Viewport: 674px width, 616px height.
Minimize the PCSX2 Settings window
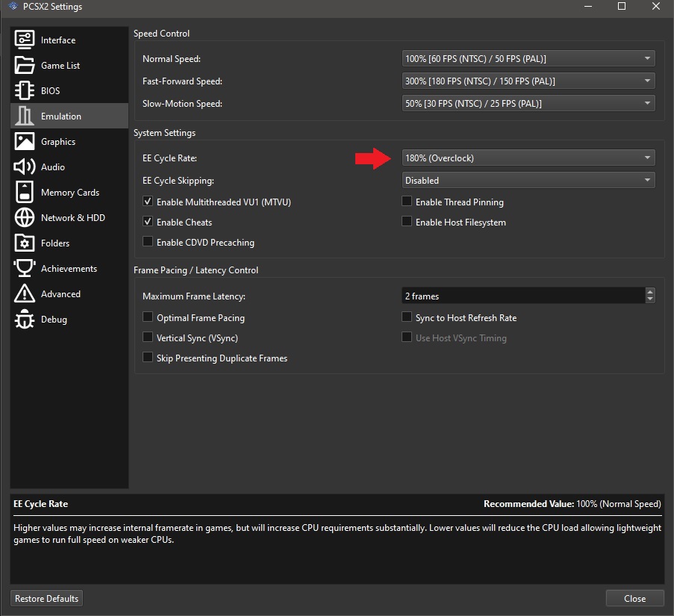click(x=588, y=6)
